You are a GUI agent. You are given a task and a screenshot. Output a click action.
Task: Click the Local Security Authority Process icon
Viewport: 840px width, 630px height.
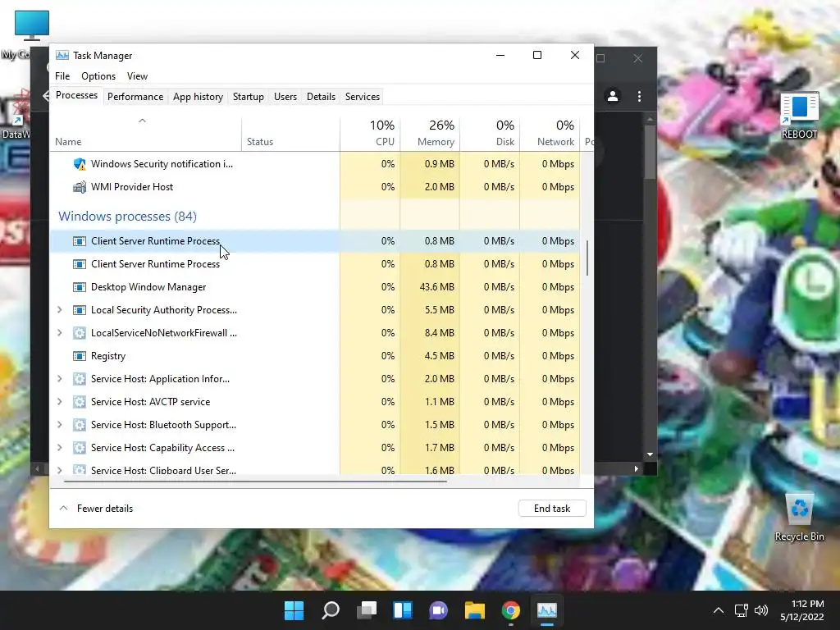tap(80, 310)
